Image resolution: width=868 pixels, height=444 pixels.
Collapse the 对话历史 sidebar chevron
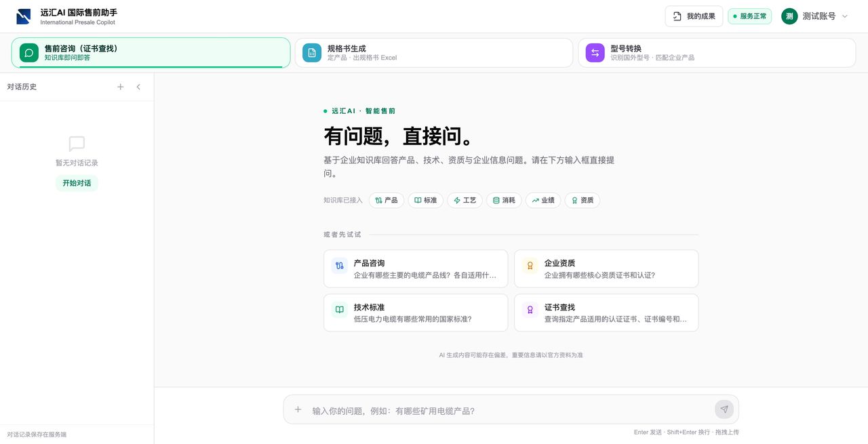tap(138, 87)
